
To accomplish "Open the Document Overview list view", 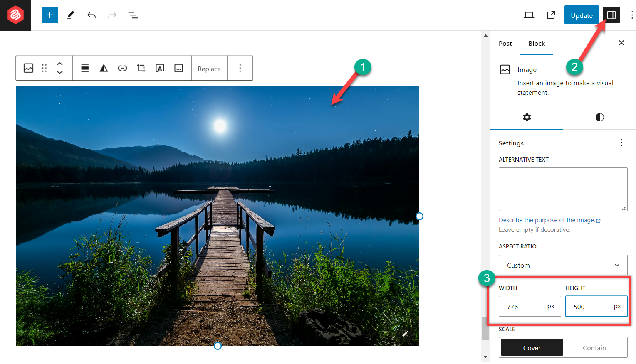I will 133,15.
